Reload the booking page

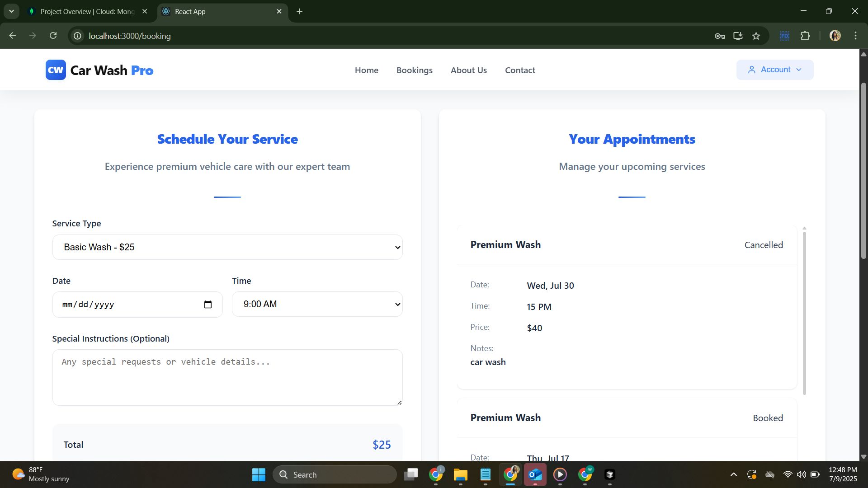[x=53, y=36]
